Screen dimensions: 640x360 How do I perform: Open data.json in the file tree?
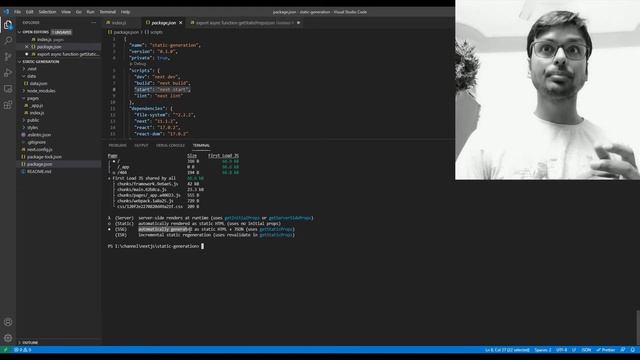(38, 84)
